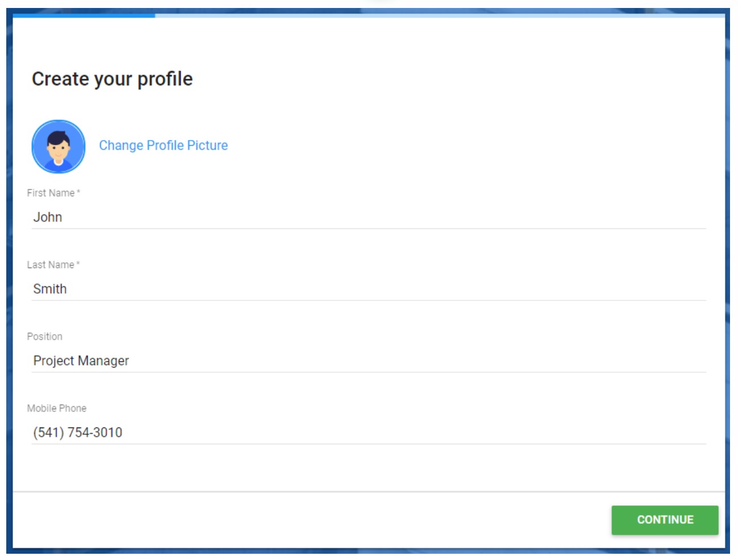Screen dimensions: 738x560
Task: Click the Project Manager text
Action: [81, 361]
